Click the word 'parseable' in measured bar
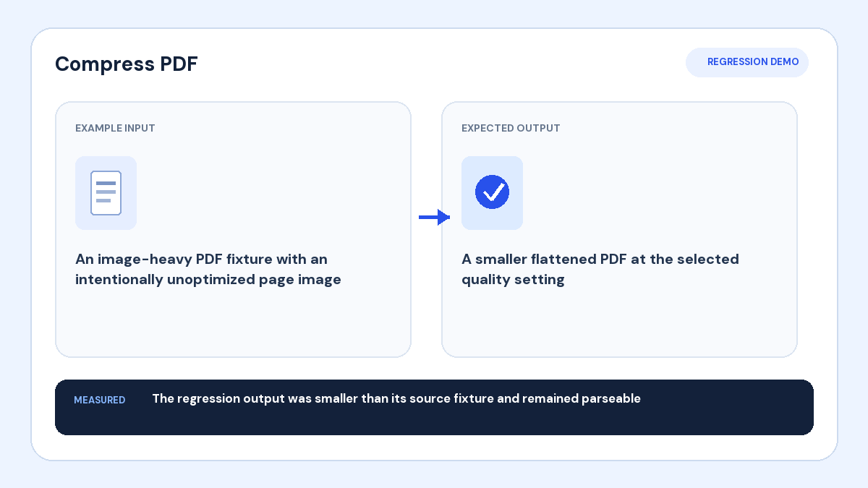Viewport: 868px width, 488px height. pyautogui.click(x=611, y=399)
